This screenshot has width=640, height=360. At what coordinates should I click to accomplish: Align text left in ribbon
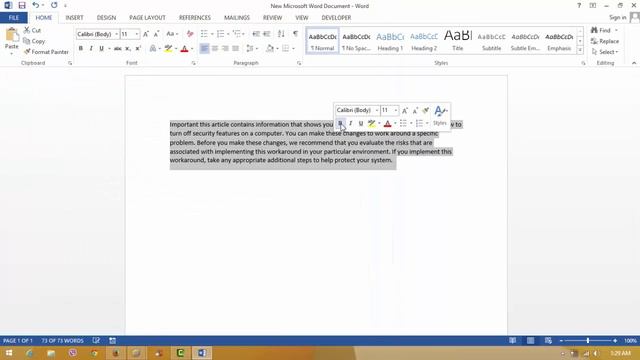(204, 49)
